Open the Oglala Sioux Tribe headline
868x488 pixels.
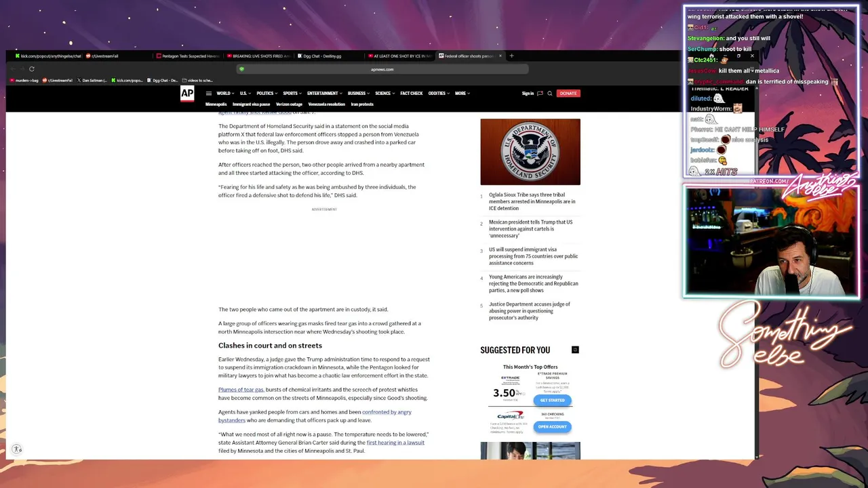[532, 201]
